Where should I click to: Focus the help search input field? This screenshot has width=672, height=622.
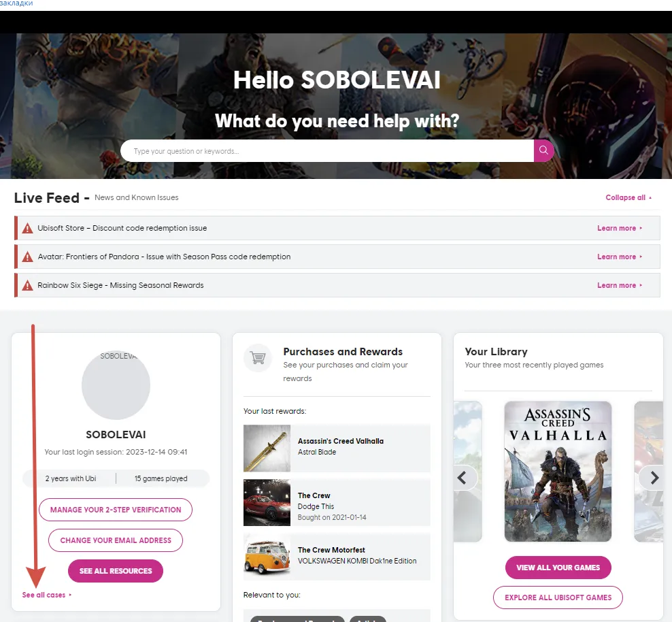326,151
